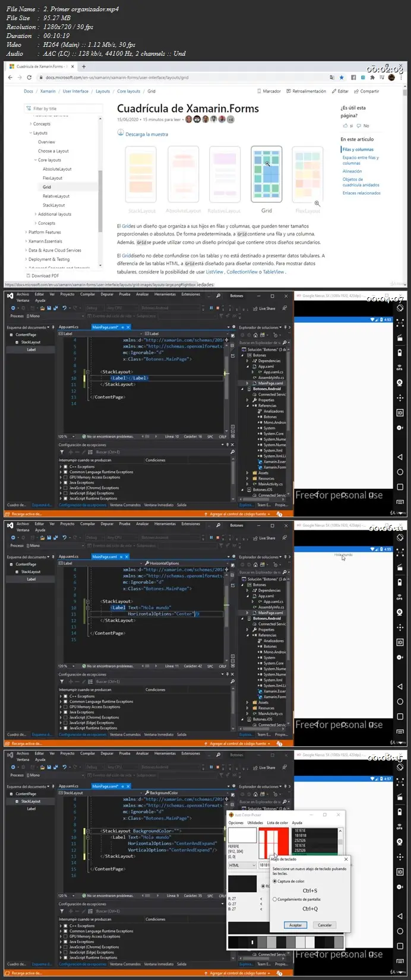In 00:04:07 frame, click emulator battery icon
The height and width of the screenshot is (980, 411).
coord(400,352)
